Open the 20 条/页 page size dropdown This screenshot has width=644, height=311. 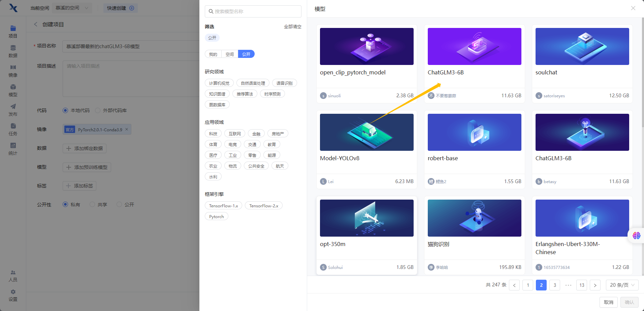tap(622, 285)
